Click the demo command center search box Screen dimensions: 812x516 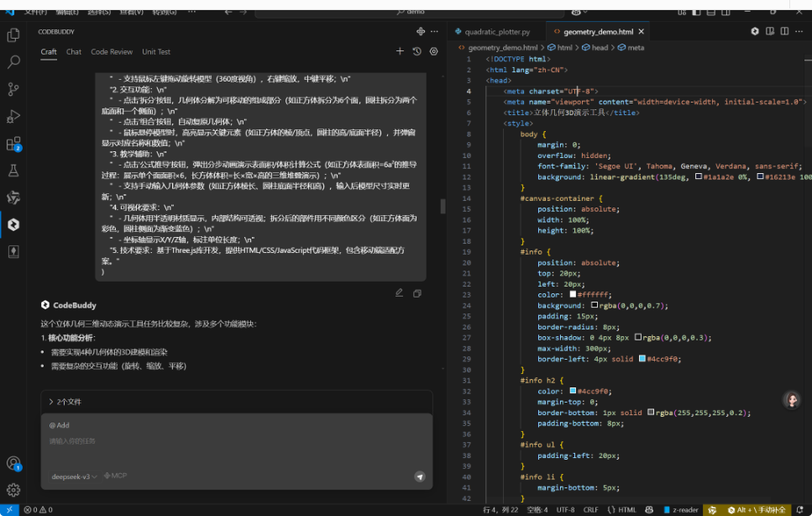point(410,12)
